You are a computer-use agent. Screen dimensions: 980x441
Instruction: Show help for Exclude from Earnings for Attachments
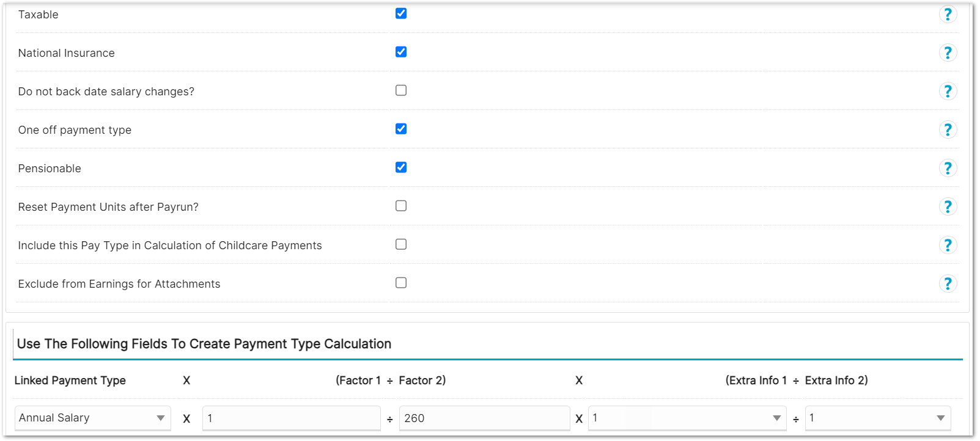click(948, 283)
